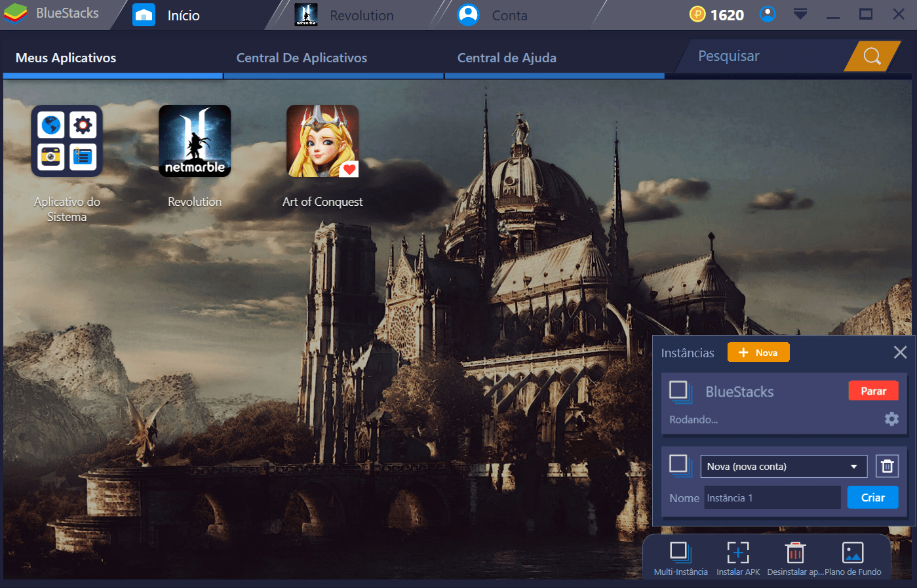Screen dimensions: 917x588
Task: Tick the checkbox beside BlueStacks instance
Action: click(x=680, y=391)
